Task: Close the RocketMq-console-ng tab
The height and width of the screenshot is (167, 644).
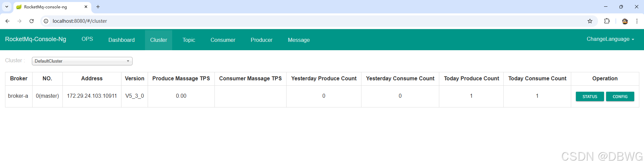Action: tap(86, 7)
